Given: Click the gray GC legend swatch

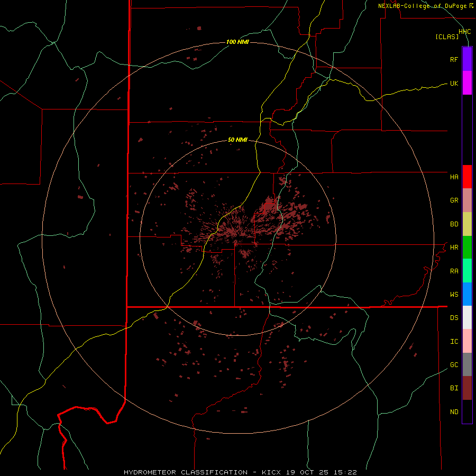Looking at the screenshot, I should point(467,364).
